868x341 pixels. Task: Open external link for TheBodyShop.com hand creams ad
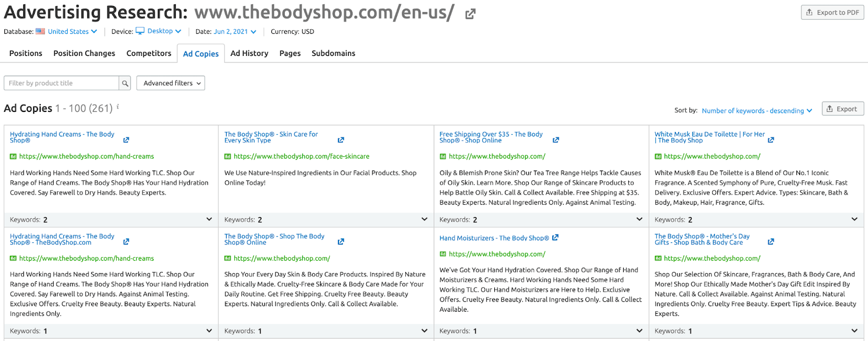click(126, 242)
